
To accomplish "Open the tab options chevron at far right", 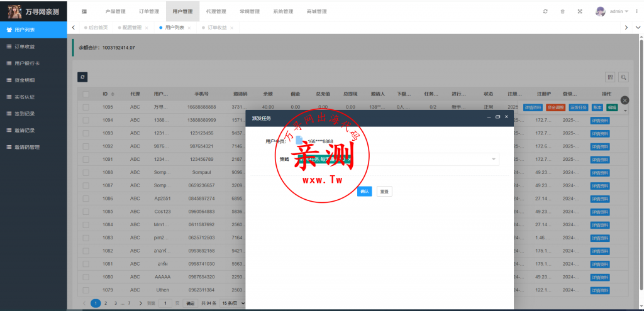I will pyautogui.click(x=638, y=28).
